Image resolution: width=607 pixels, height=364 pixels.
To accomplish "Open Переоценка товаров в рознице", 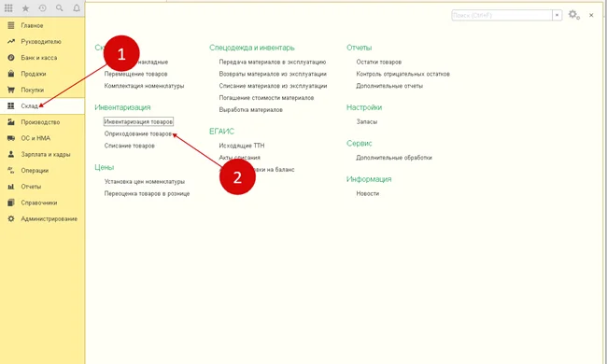I will 147,193.
